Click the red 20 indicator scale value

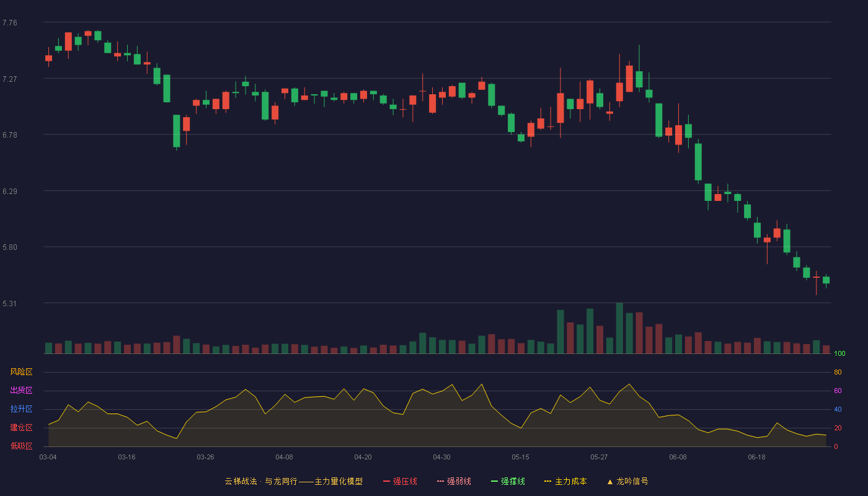[838, 428]
